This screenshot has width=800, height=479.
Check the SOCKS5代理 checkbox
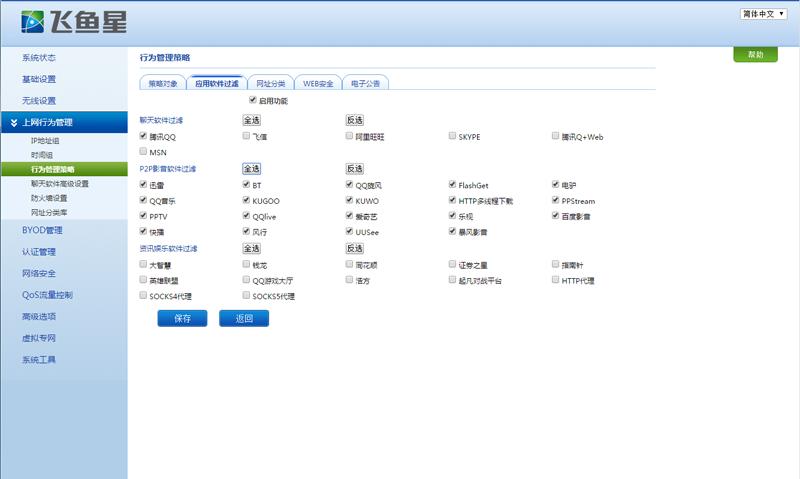click(x=246, y=296)
